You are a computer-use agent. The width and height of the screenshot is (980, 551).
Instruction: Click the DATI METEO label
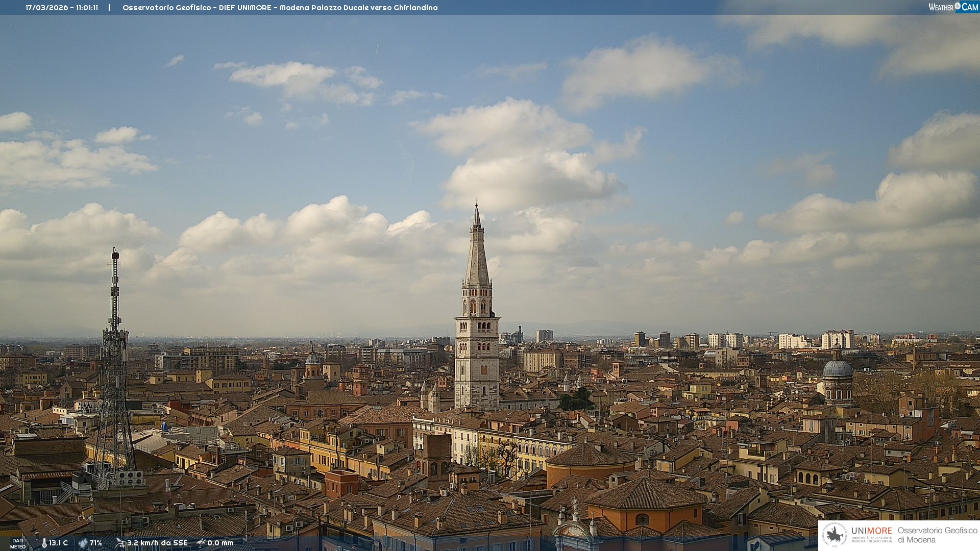[18, 543]
